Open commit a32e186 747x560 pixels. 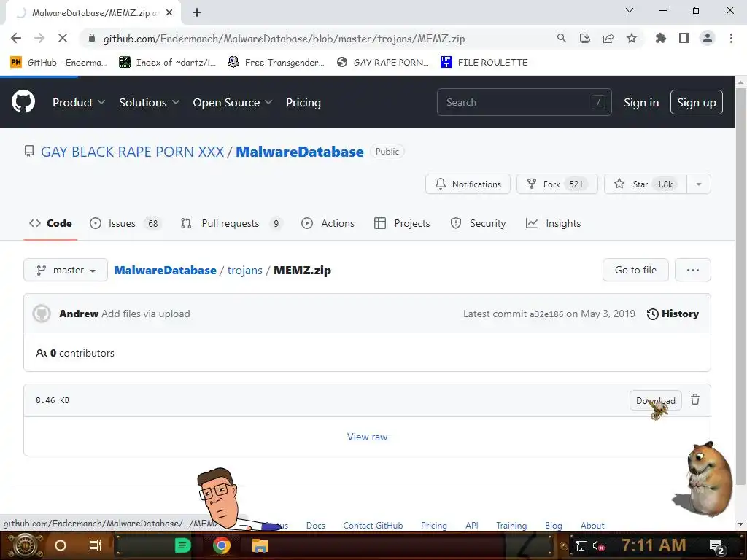click(546, 314)
